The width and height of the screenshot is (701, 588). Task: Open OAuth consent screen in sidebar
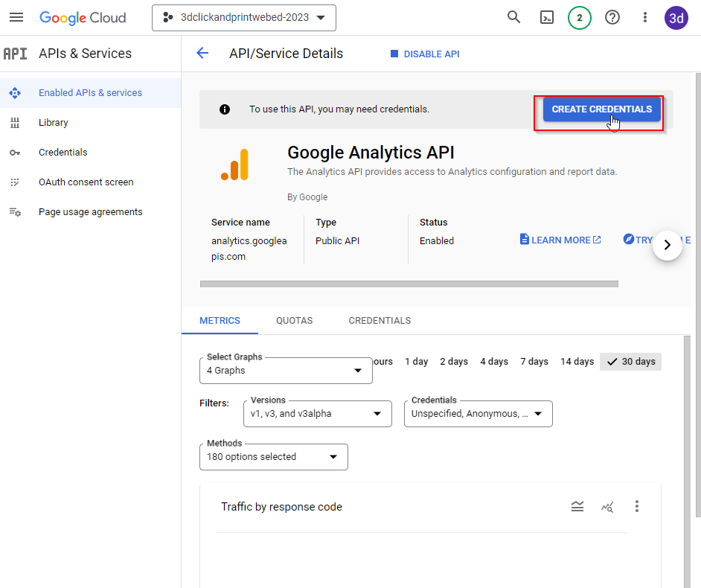tap(86, 182)
